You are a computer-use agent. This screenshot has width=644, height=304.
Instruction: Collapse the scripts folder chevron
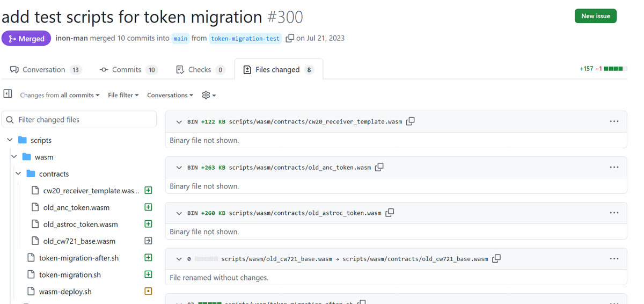10,140
